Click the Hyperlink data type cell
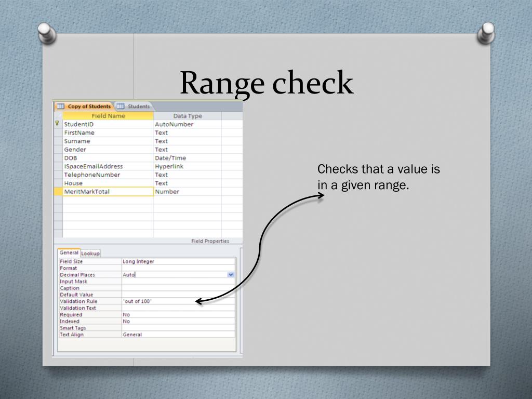Screen dimensions: 532x399 [187, 166]
